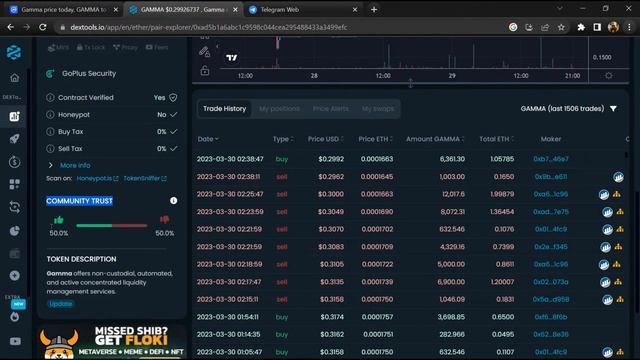Close the GAMMA dextools browser tab
Image resolution: width=640 pixels, height=360 pixels.
pyautogui.click(x=235, y=9)
